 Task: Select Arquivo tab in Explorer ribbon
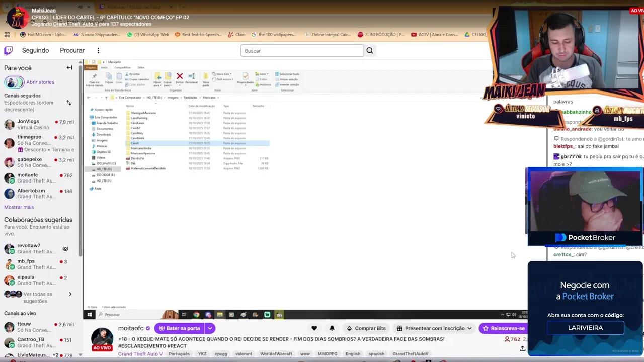[x=91, y=68]
